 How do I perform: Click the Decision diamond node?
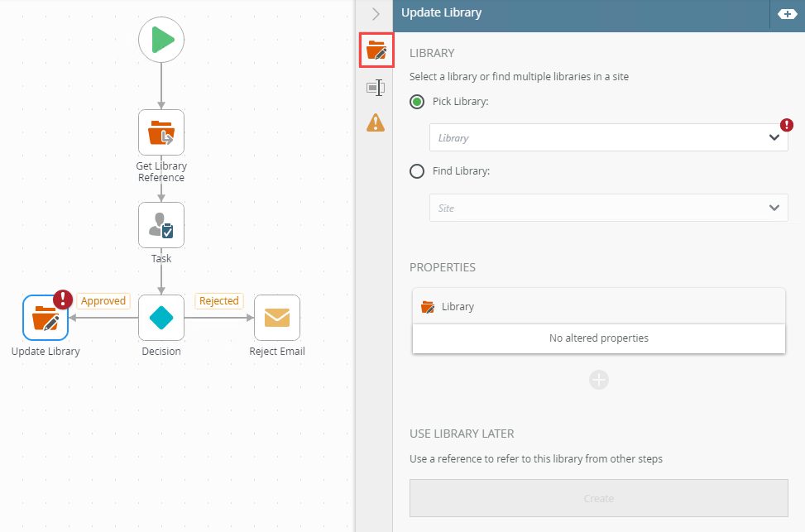point(161,318)
